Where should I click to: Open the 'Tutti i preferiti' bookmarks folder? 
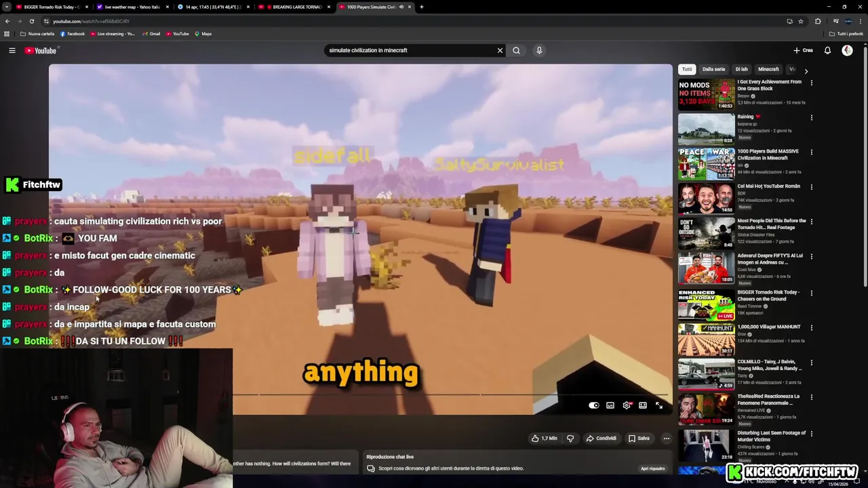pos(846,34)
